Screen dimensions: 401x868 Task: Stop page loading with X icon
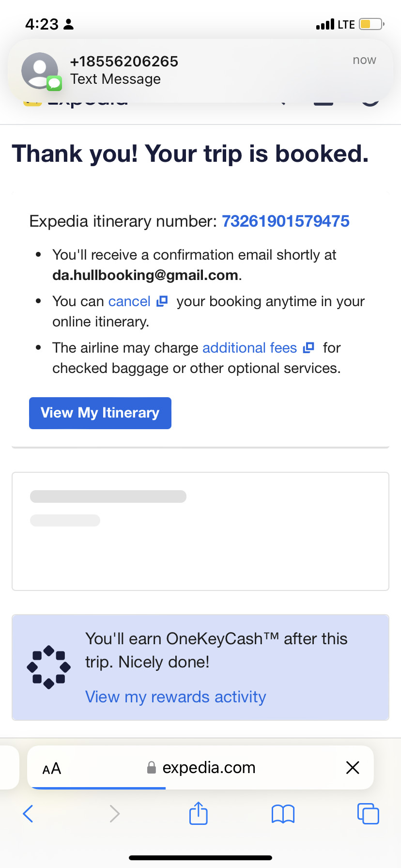pos(353,767)
